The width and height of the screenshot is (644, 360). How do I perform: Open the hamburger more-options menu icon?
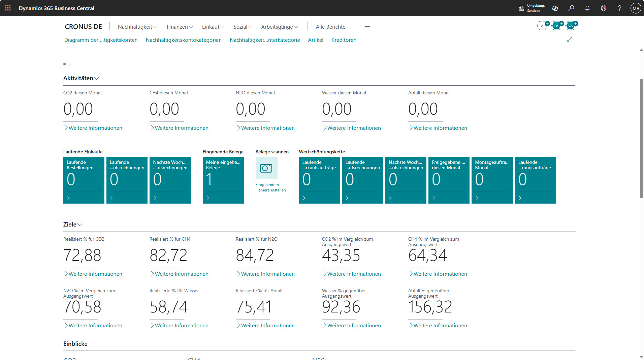pos(367,27)
